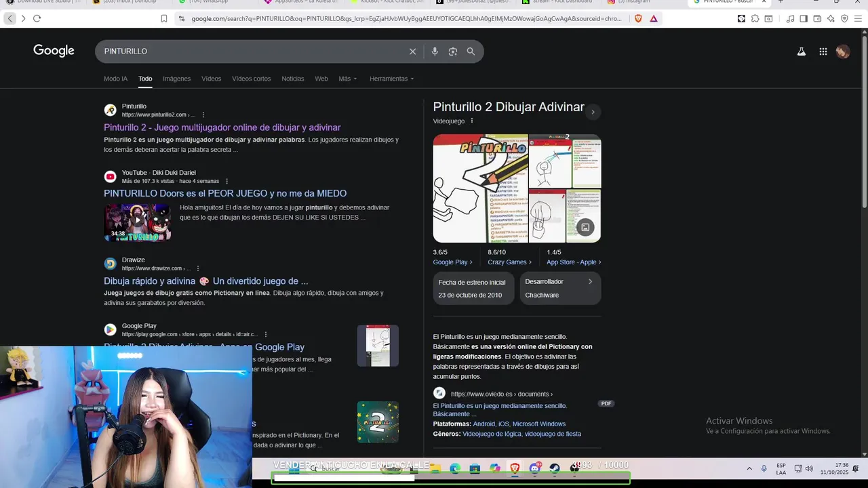Click the browser address bar URL
The width and height of the screenshot is (868, 488).
(406, 18)
